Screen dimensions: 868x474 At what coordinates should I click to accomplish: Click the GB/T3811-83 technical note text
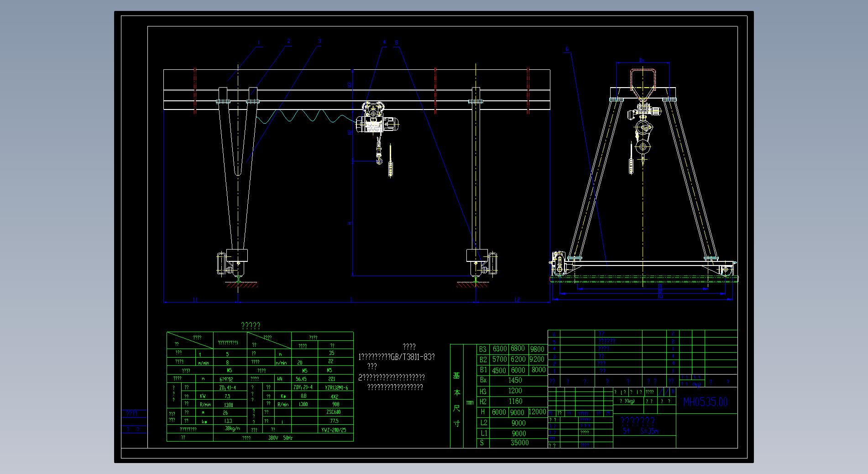[x=396, y=357]
